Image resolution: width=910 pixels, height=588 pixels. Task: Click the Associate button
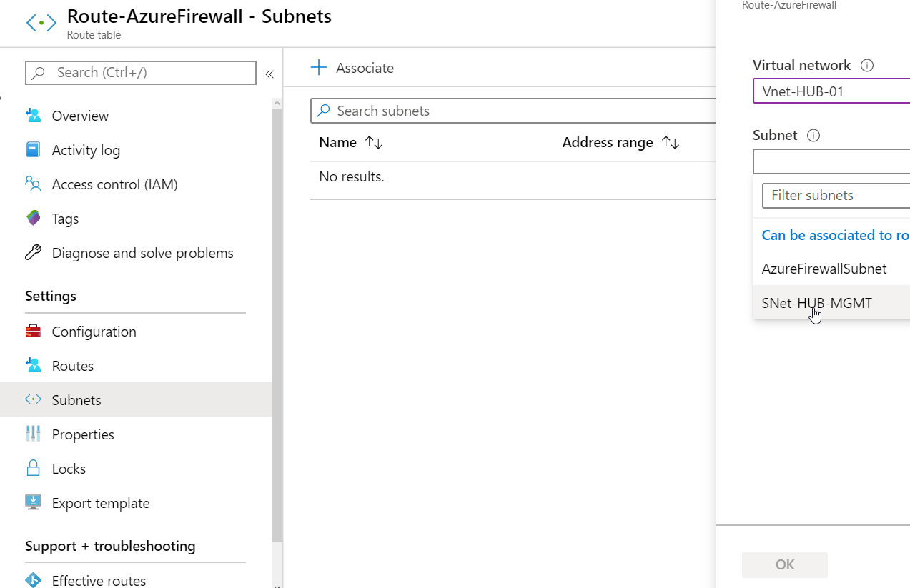click(352, 68)
